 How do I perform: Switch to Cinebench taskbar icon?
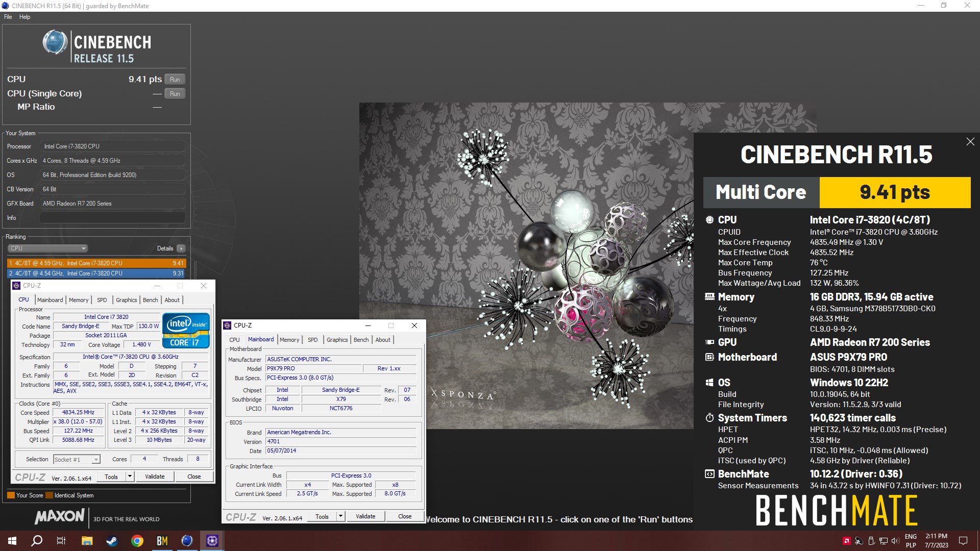point(187,541)
